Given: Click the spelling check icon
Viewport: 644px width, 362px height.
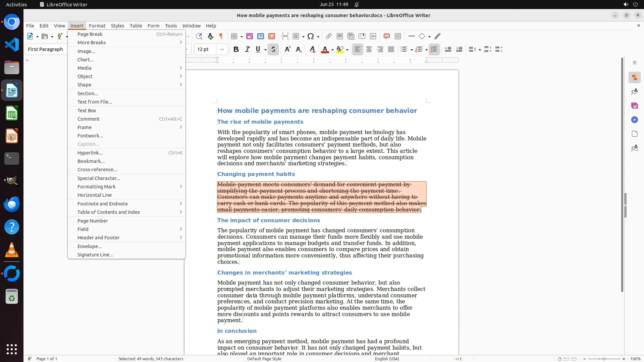Looking at the screenshot, I should pyautogui.click(x=210, y=36).
